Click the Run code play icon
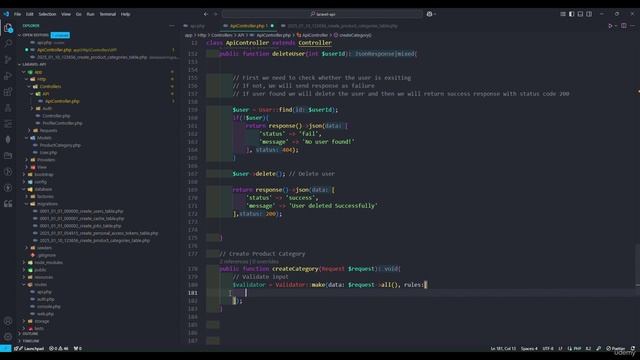The width and height of the screenshot is (640, 360). coord(611,26)
